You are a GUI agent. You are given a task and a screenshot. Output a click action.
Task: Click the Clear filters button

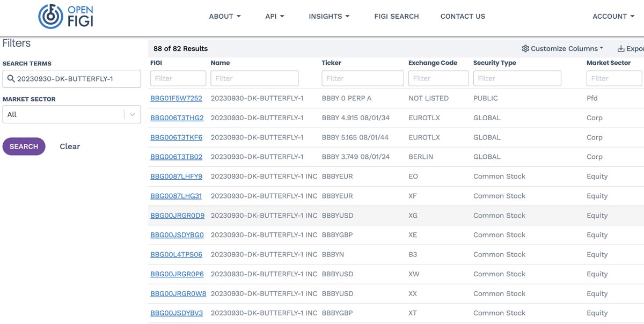click(70, 146)
